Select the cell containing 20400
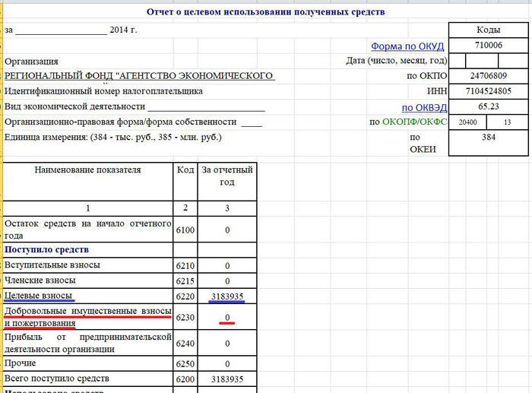The image size is (532, 393). point(468,122)
